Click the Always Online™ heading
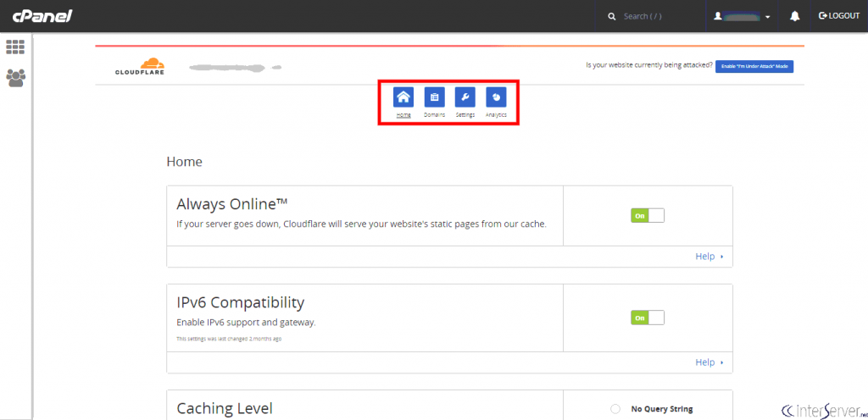 tap(232, 204)
